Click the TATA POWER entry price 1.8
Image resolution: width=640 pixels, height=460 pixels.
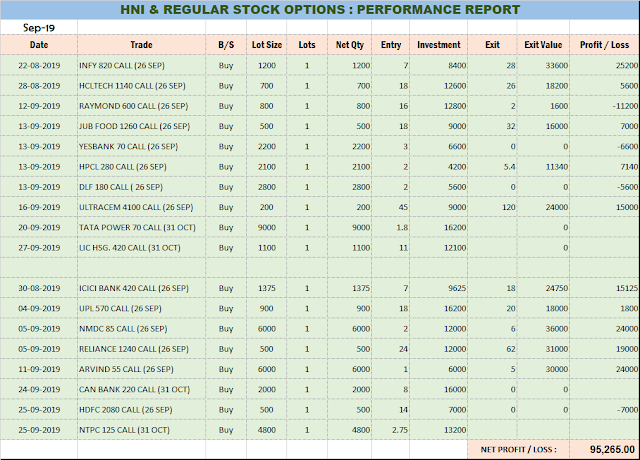[x=402, y=227]
